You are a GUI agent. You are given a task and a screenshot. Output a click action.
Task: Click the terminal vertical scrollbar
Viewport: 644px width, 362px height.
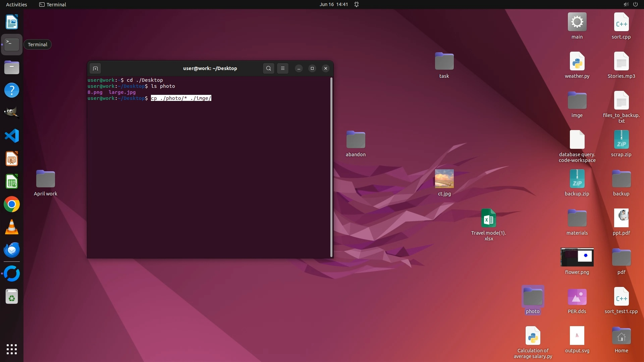click(x=331, y=167)
